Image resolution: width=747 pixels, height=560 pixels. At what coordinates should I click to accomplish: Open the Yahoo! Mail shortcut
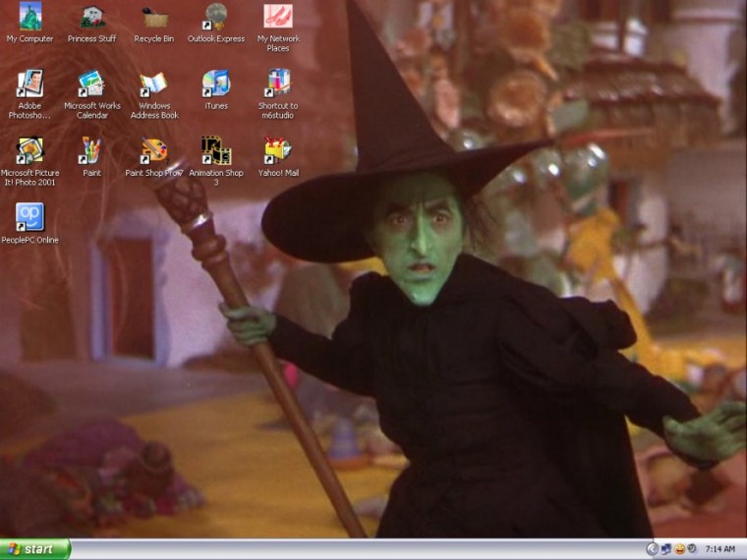[278, 156]
